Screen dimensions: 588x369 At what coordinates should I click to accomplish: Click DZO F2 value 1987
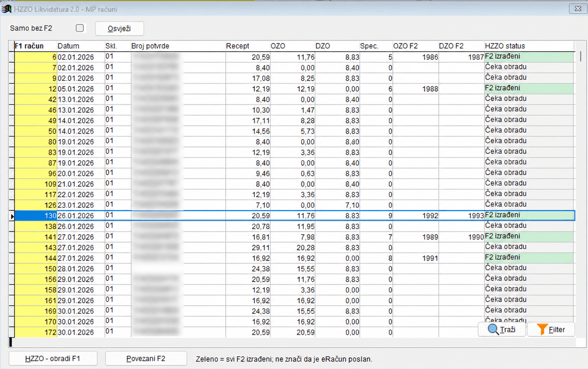click(476, 57)
